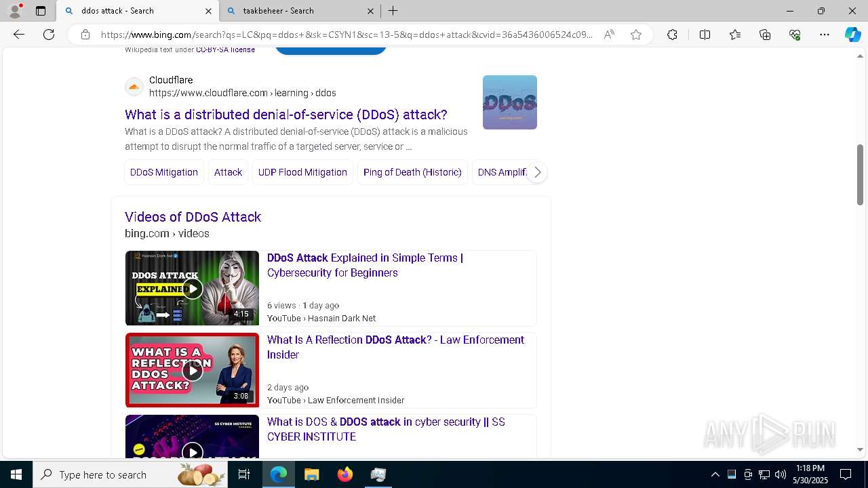The width and height of the screenshot is (868, 488).
Task: Open volume speaker tray icon
Action: (781, 474)
